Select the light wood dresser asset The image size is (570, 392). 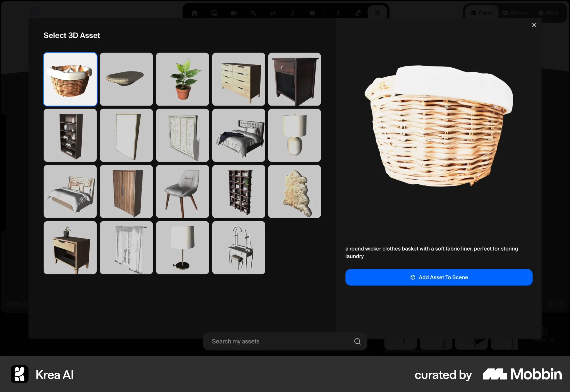(x=238, y=79)
